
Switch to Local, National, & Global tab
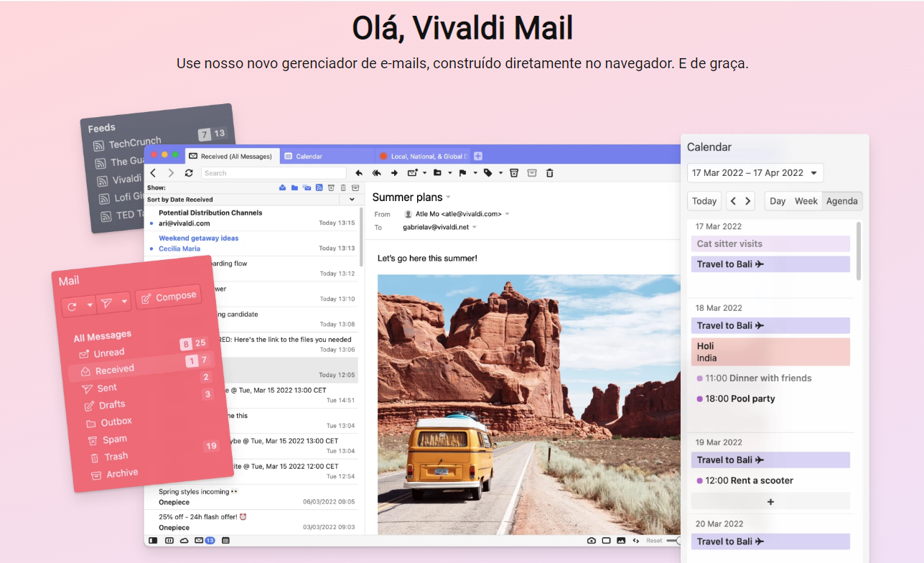[x=422, y=156]
